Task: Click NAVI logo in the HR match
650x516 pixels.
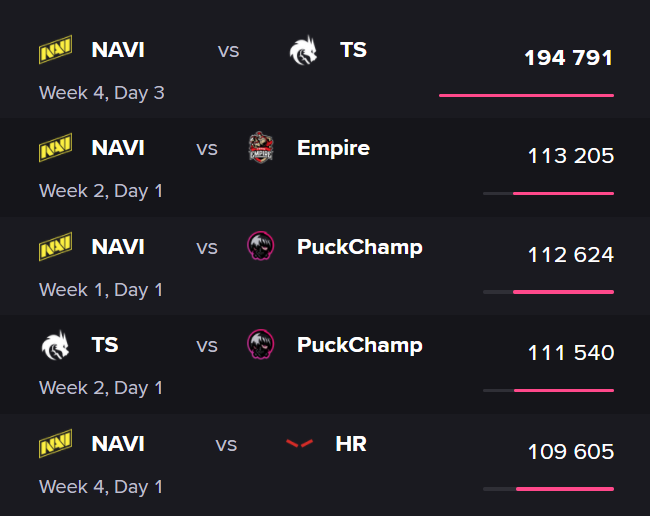Action: 56,443
